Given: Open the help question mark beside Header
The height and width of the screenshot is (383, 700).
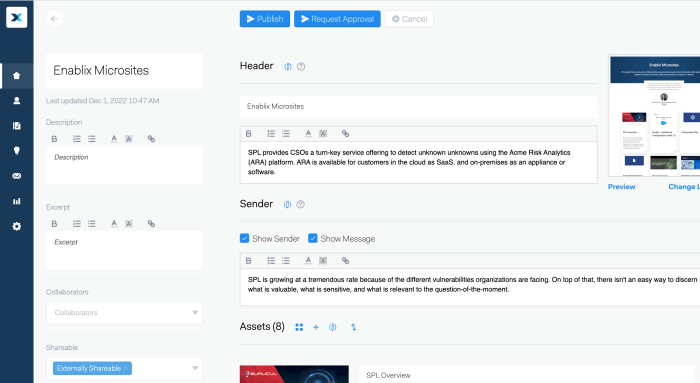Looking at the screenshot, I should 301,67.
